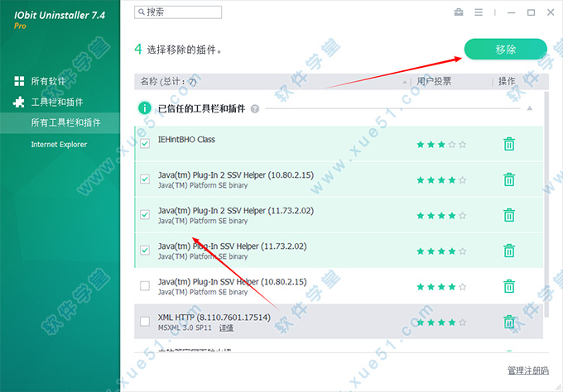563x392 pixels.
Task: Open 所有软件 in the sidebar
Action: 49,82
